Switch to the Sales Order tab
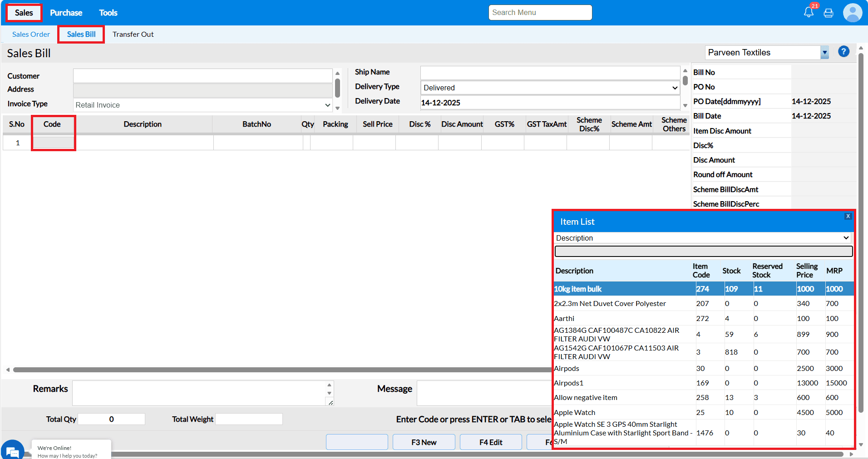 click(x=31, y=35)
